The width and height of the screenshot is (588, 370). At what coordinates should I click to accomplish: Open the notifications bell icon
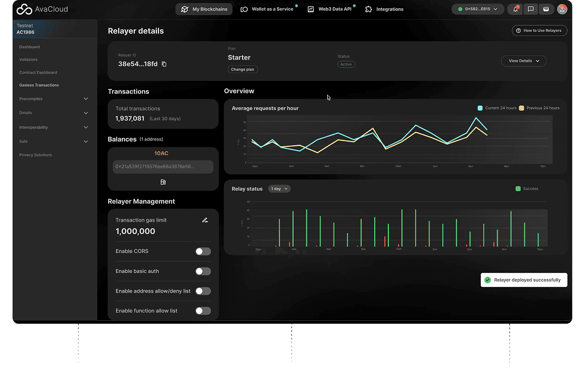(x=515, y=9)
